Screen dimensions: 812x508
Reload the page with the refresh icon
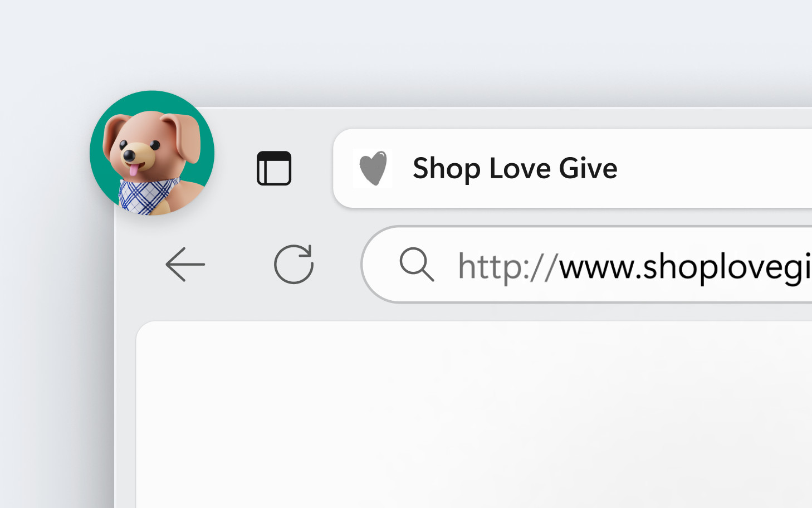pyautogui.click(x=294, y=265)
